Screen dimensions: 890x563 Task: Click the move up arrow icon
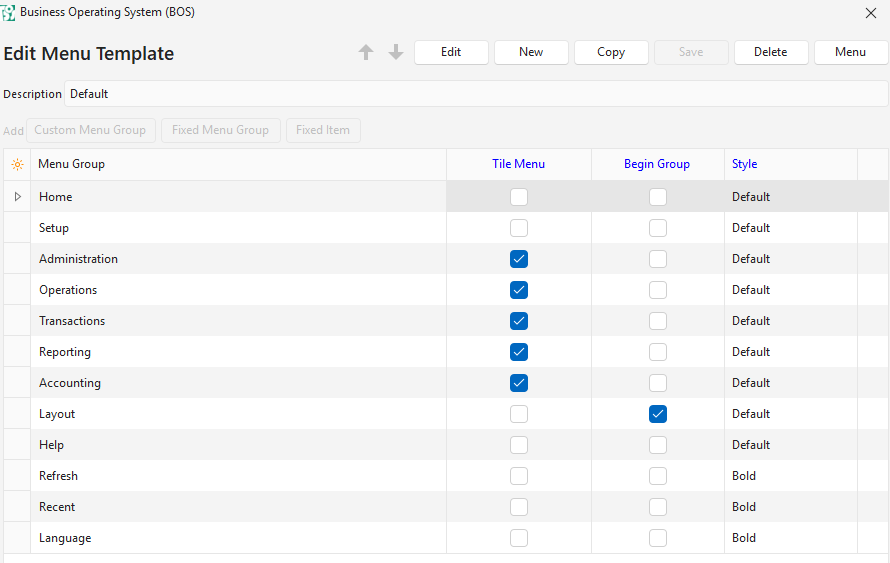coord(366,53)
